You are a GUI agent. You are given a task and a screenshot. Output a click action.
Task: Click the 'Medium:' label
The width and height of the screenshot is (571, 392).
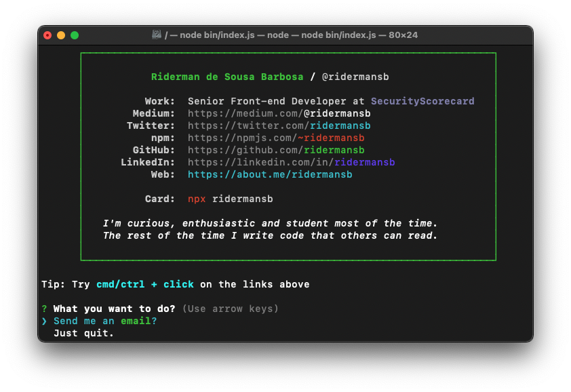coord(154,114)
